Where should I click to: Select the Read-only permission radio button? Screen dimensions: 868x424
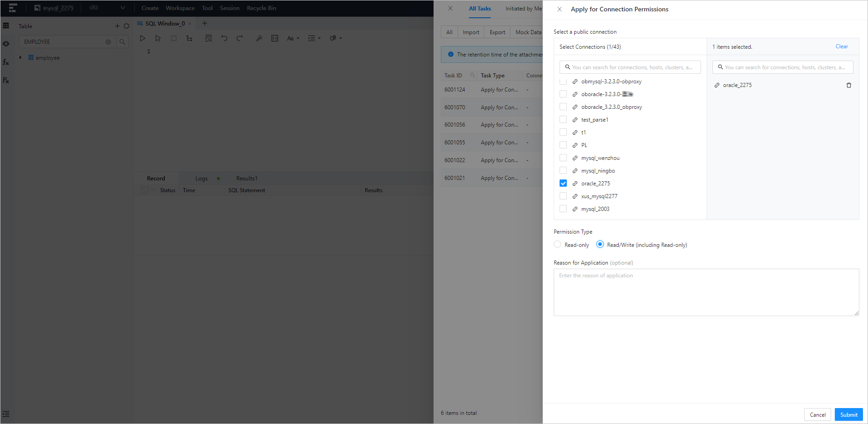557,244
